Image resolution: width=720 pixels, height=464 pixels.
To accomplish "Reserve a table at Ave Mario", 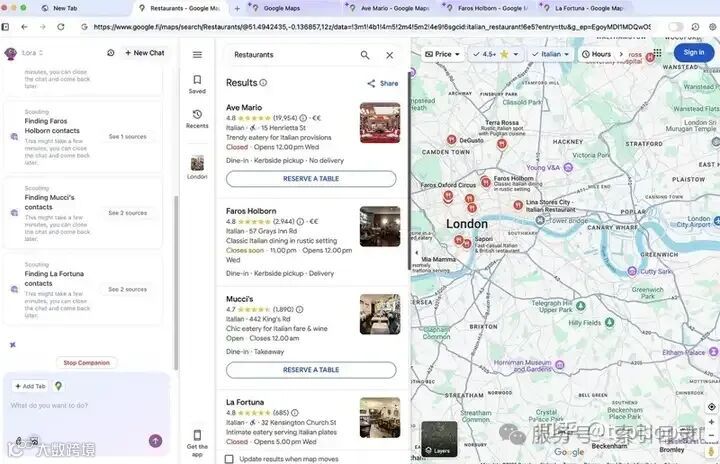I will [x=311, y=179].
